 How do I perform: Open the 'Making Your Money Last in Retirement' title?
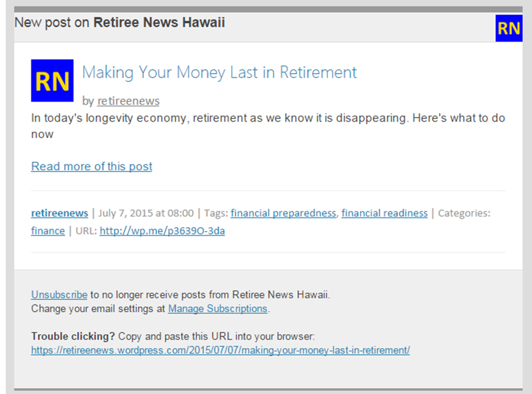point(219,72)
